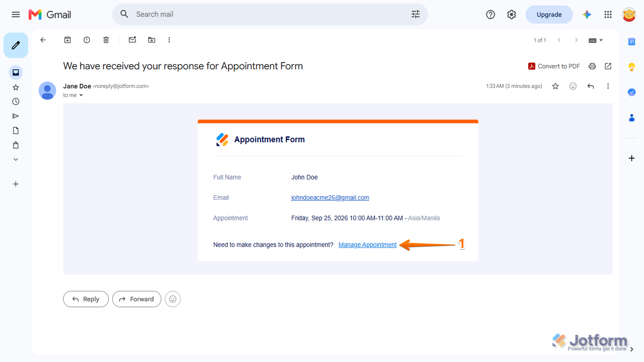The width and height of the screenshot is (644, 362).
Task: Click the Compose pencil button
Action: (16, 45)
